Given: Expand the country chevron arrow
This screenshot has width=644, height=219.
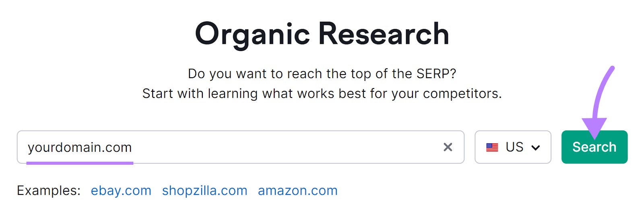Looking at the screenshot, I should pos(535,148).
